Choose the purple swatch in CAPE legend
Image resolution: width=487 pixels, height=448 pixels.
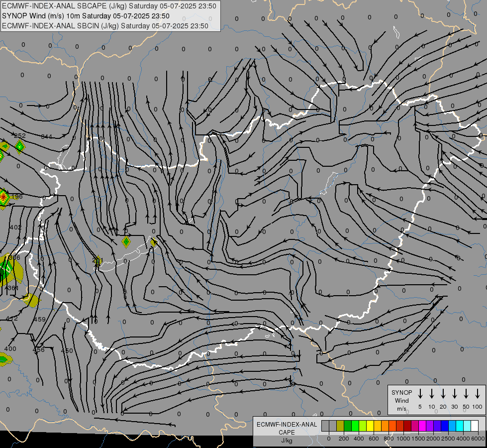(429, 426)
